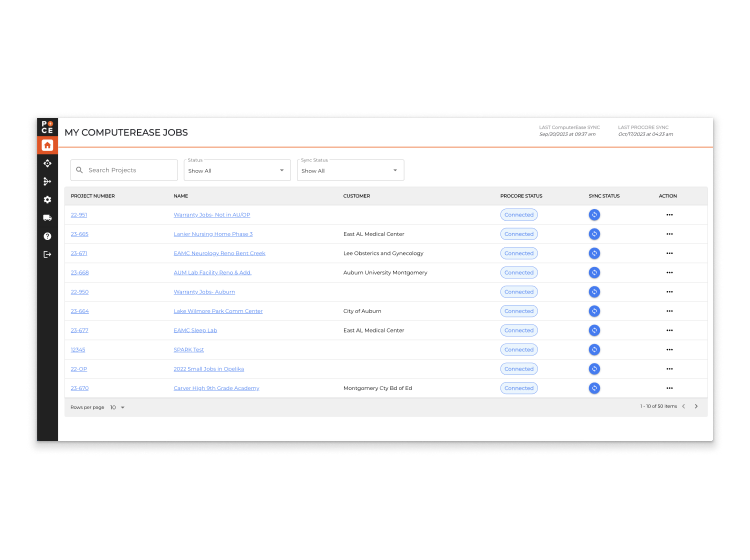Click the Lee Obsterics and Gynecology cell

pos(383,253)
